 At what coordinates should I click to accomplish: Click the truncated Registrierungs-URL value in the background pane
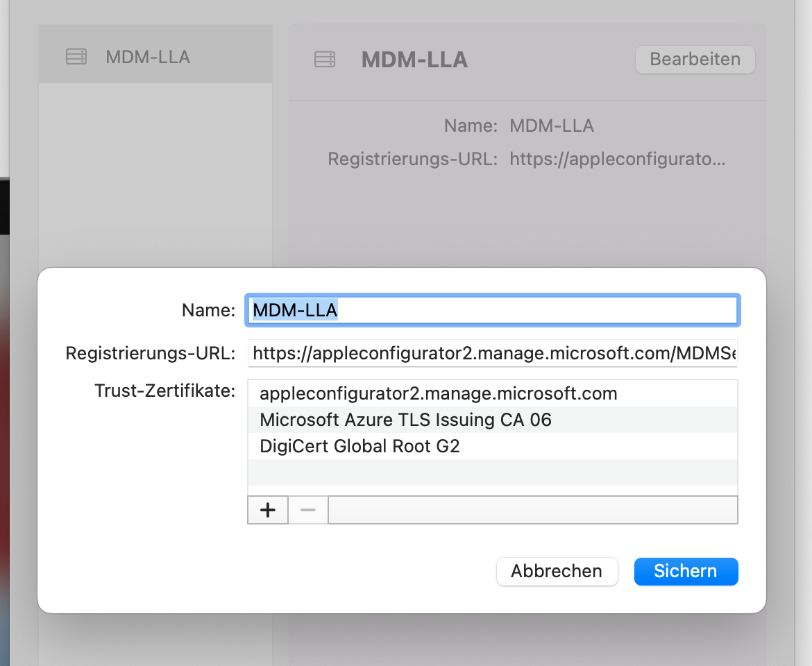click(x=617, y=160)
